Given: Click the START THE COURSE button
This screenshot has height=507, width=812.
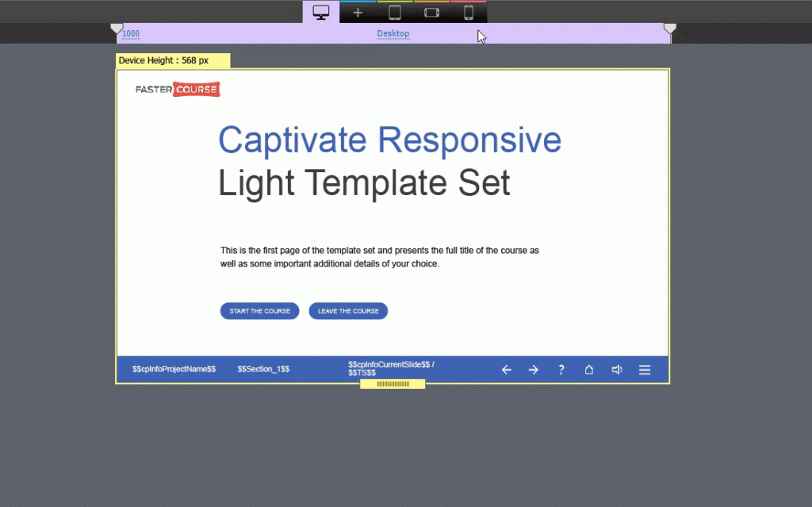Looking at the screenshot, I should click(259, 310).
